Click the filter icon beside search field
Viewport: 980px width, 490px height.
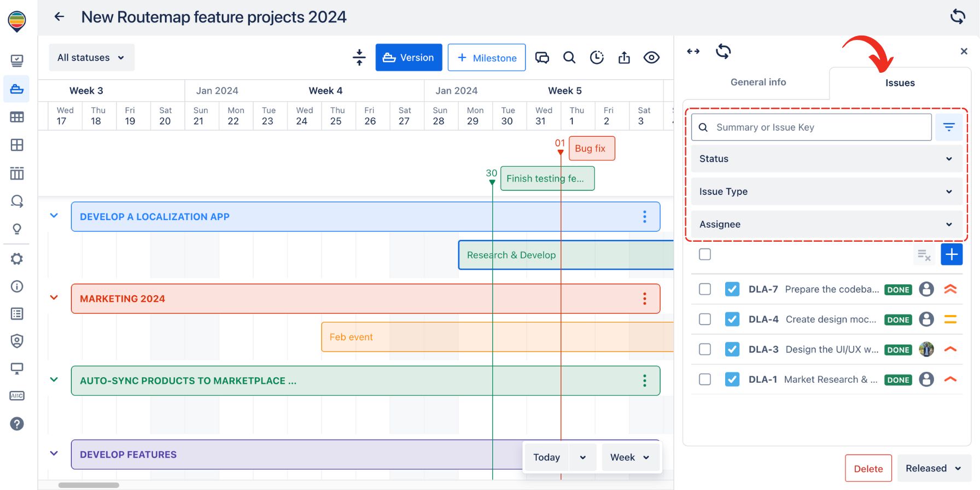[949, 127]
